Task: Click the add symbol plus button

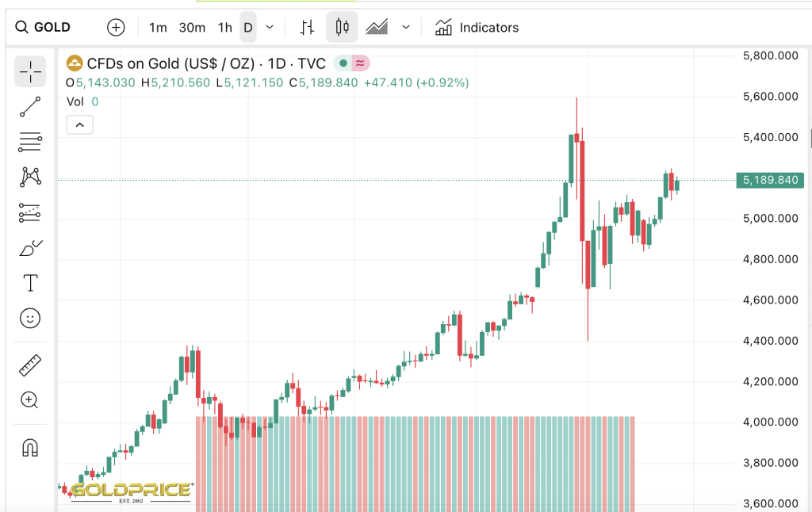Action: (116, 28)
